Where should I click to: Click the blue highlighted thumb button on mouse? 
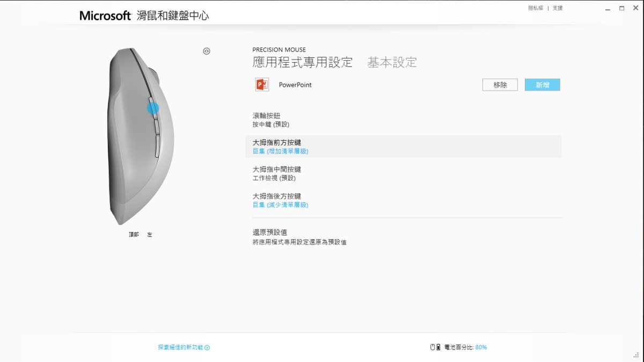point(153,108)
